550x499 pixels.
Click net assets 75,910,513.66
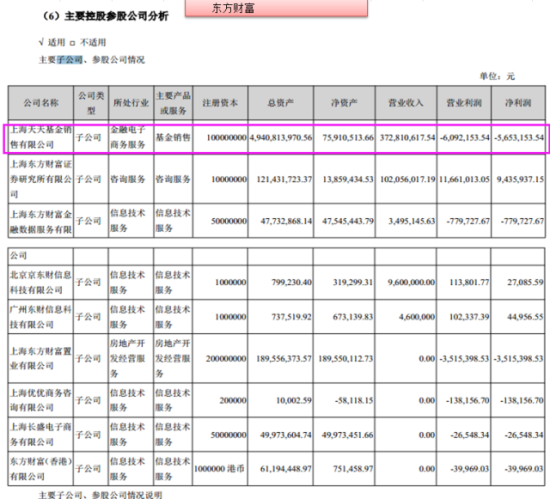[348, 137]
